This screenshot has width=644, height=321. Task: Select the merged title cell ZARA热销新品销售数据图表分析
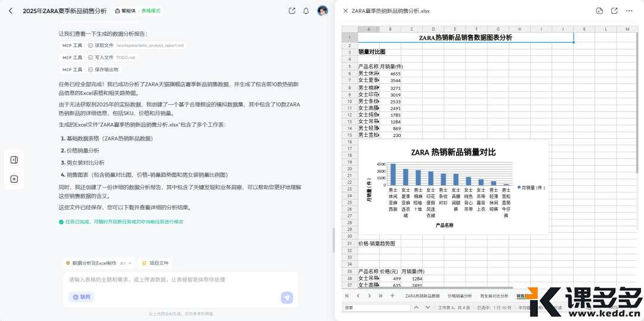pyautogui.click(x=465, y=38)
